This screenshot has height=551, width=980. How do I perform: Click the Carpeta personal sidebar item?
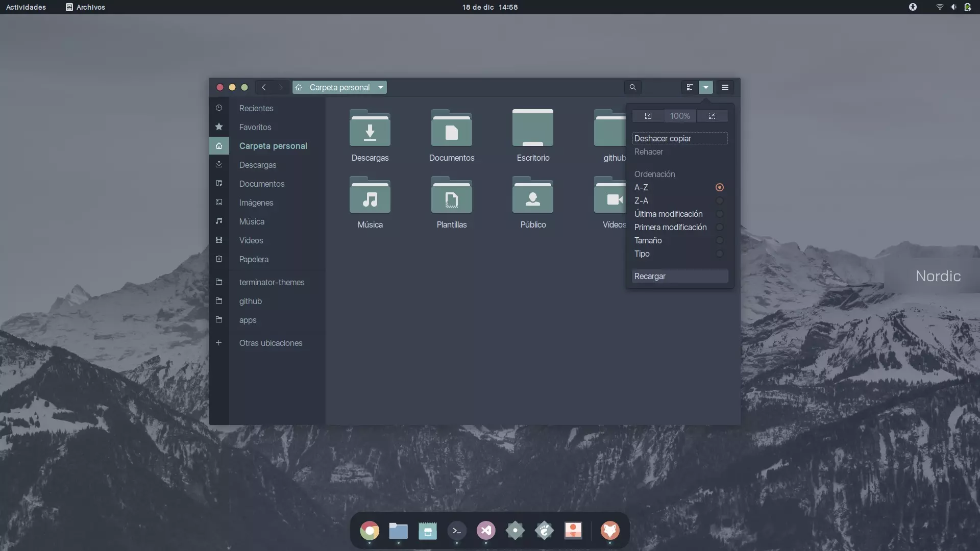(273, 145)
